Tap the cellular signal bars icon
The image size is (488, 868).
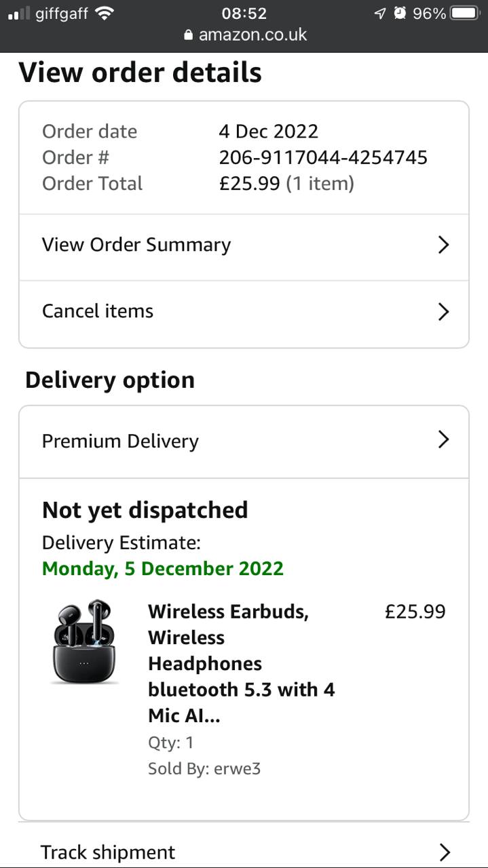pyautogui.click(x=18, y=13)
